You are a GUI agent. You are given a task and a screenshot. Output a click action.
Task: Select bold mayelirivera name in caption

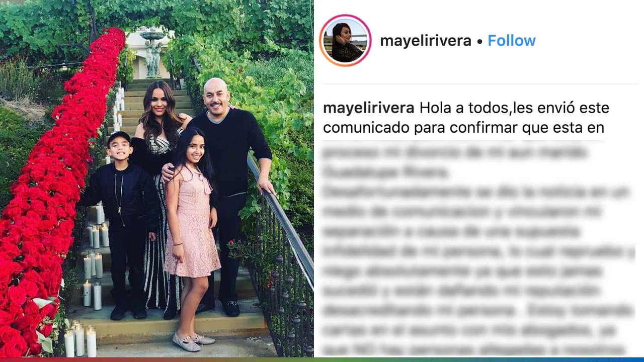368,108
